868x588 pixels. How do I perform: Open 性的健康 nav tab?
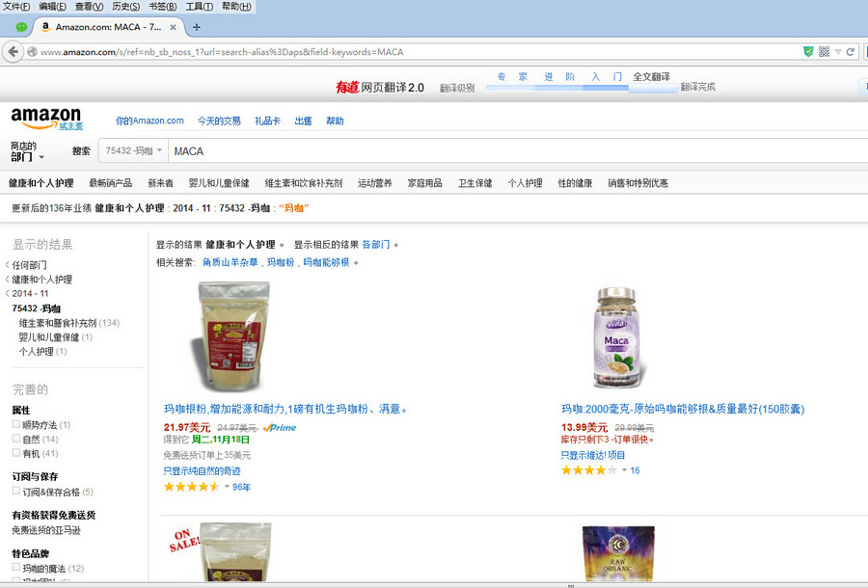[575, 183]
